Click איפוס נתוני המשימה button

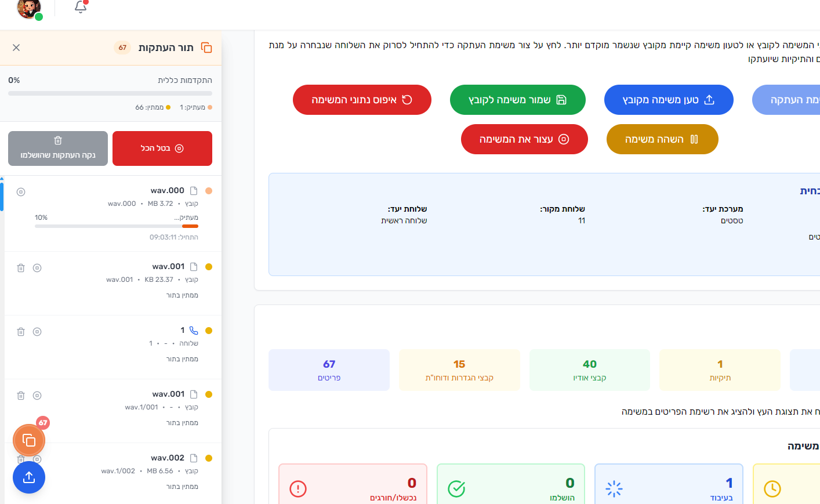(x=362, y=100)
